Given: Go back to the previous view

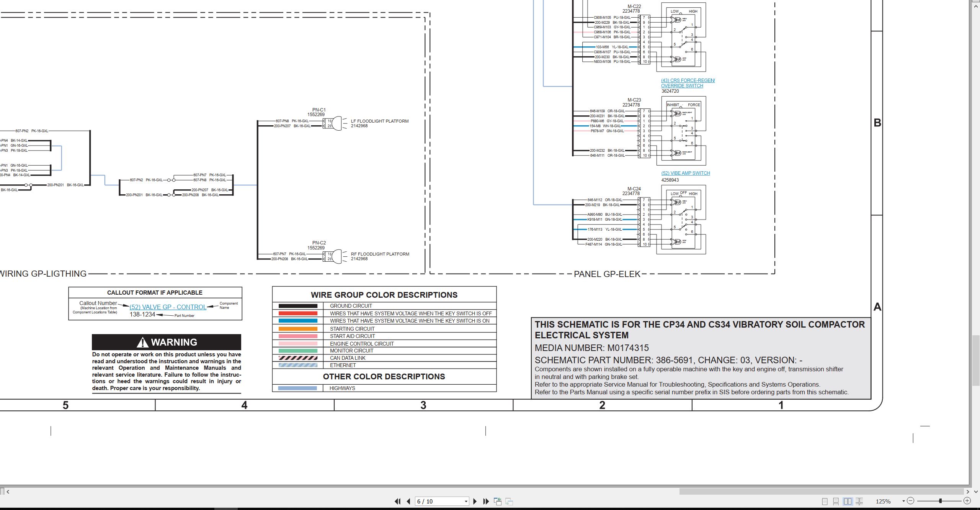Looking at the screenshot, I should click(x=498, y=501).
